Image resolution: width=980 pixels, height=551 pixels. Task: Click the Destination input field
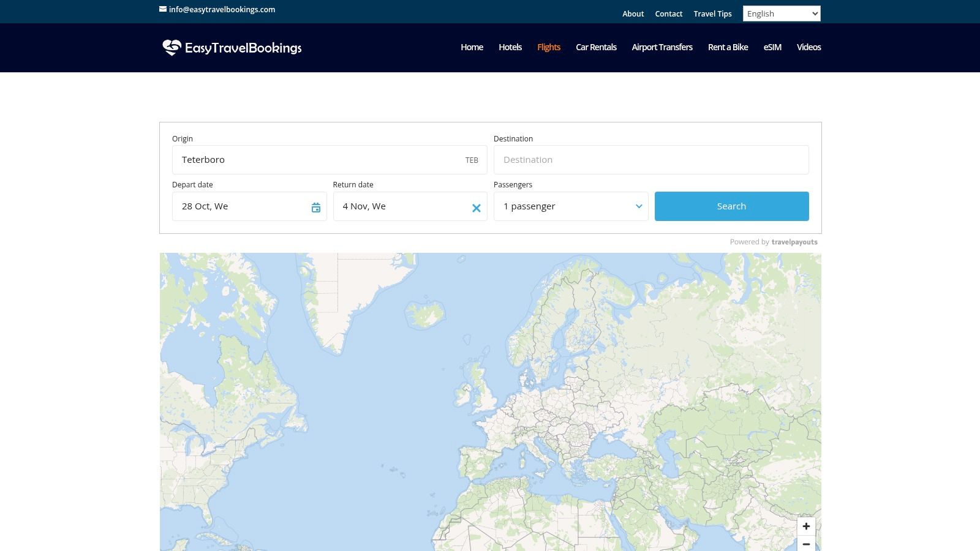point(651,160)
